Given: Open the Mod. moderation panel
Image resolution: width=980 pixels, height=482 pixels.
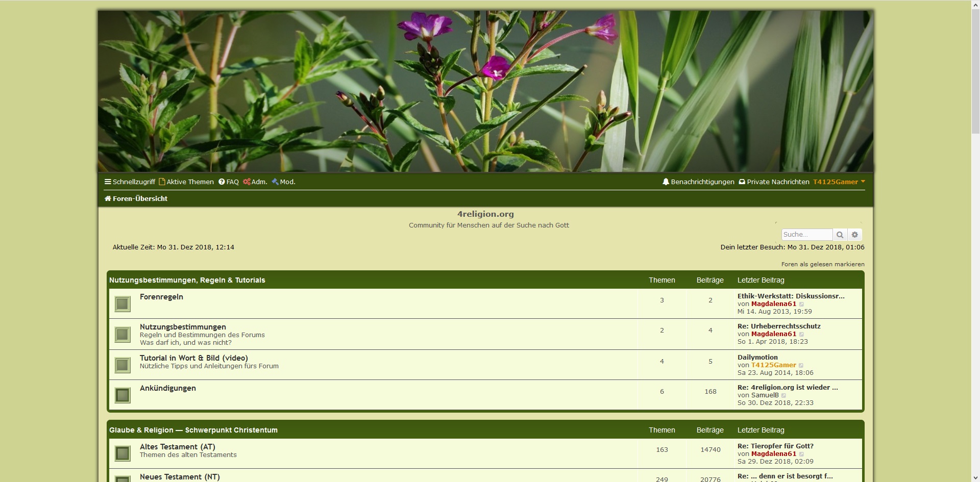Looking at the screenshot, I should pos(284,182).
